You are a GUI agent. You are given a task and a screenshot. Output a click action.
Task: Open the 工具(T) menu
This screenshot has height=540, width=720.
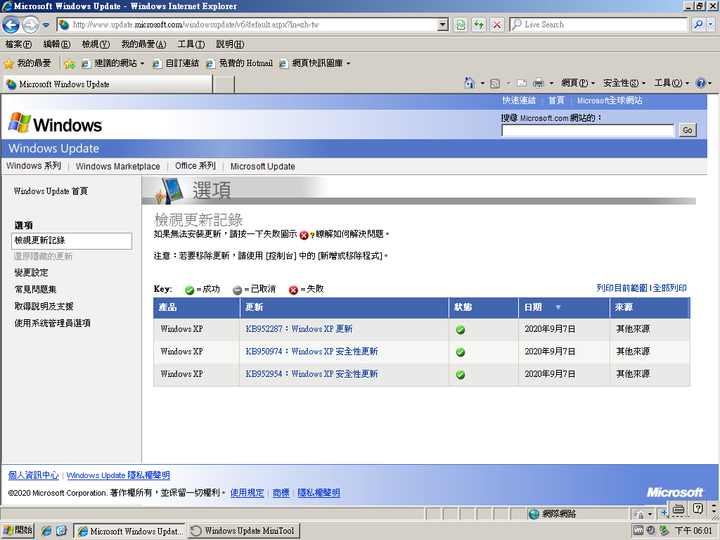[191, 45]
